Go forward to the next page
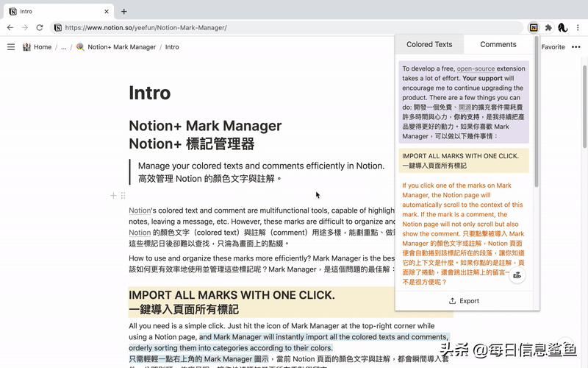The height and width of the screenshot is (368, 588). [x=25, y=27]
